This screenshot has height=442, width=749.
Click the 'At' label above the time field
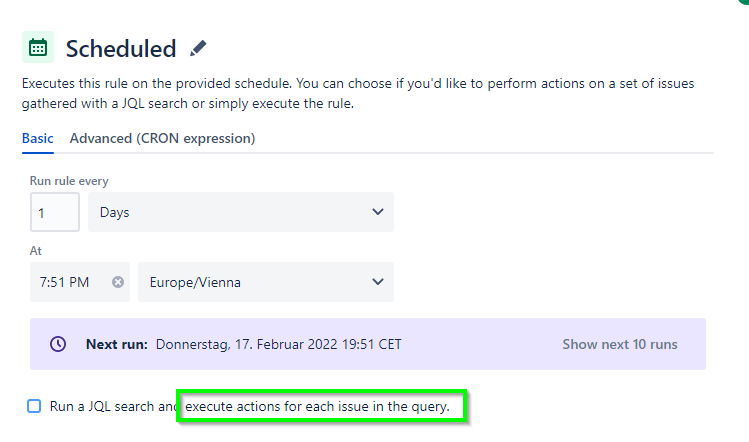[36, 251]
